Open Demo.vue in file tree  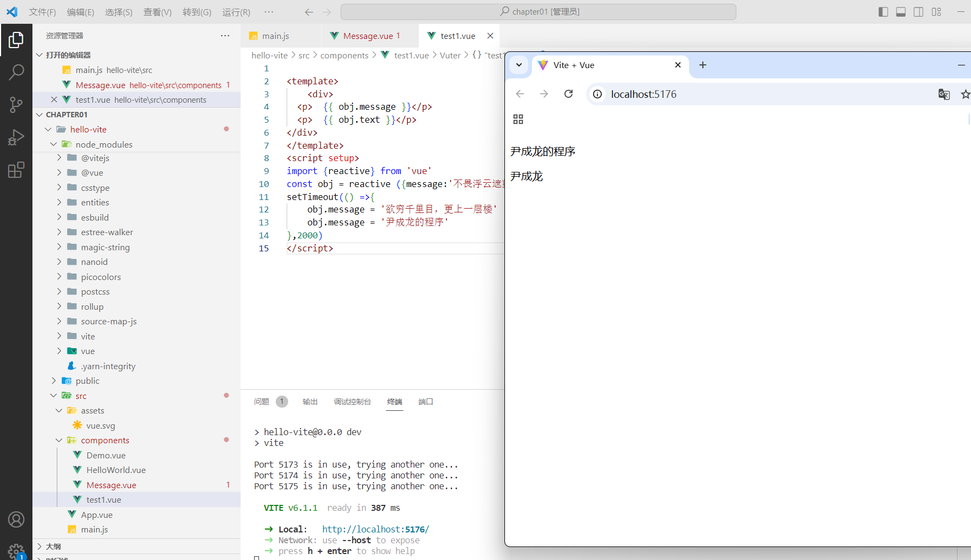106,455
